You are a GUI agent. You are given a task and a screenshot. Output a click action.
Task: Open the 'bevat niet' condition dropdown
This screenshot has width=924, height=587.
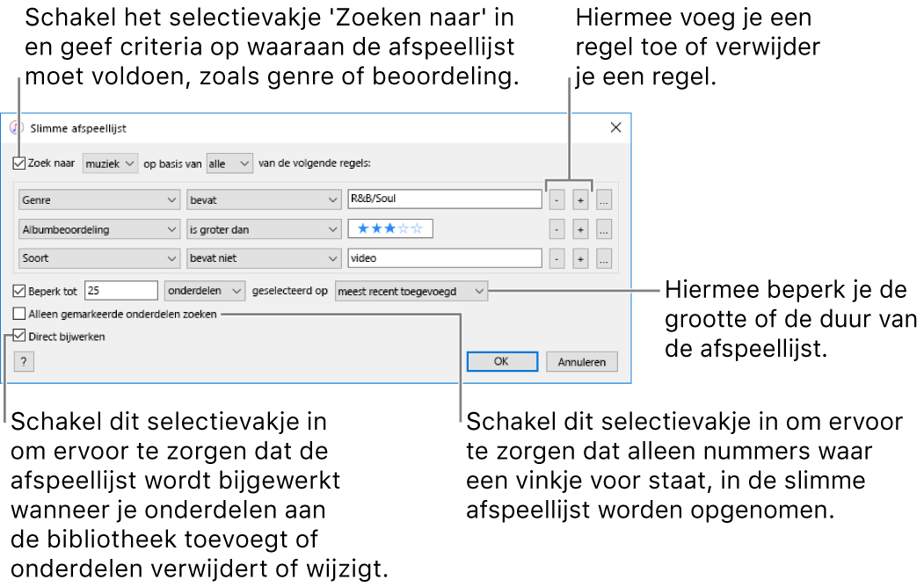[x=264, y=257]
